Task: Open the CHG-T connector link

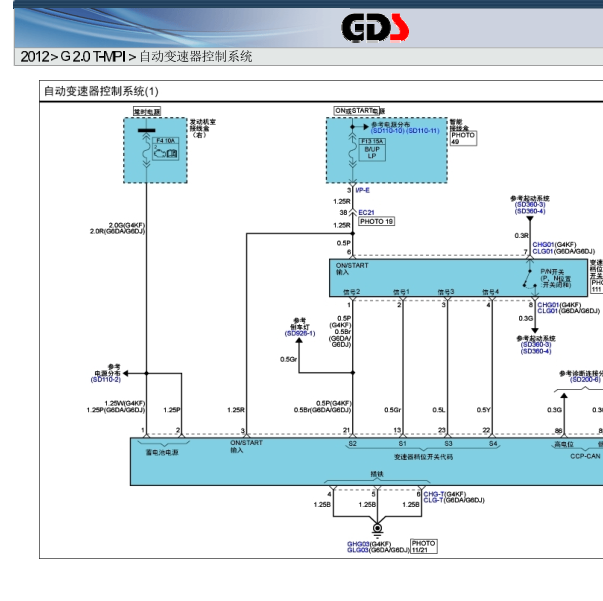Action: 434,494
